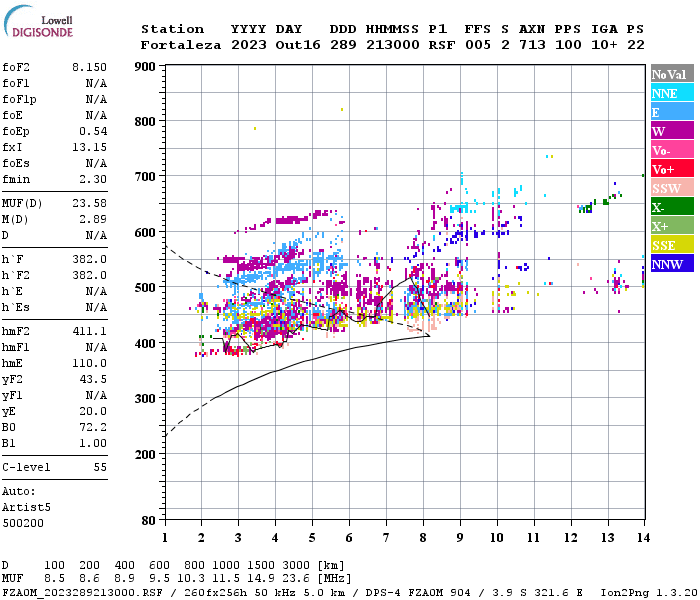Click the FZAOM_2023289213000.RSF file name
The width and height of the screenshot is (700, 600).
[x=83, y=593]
